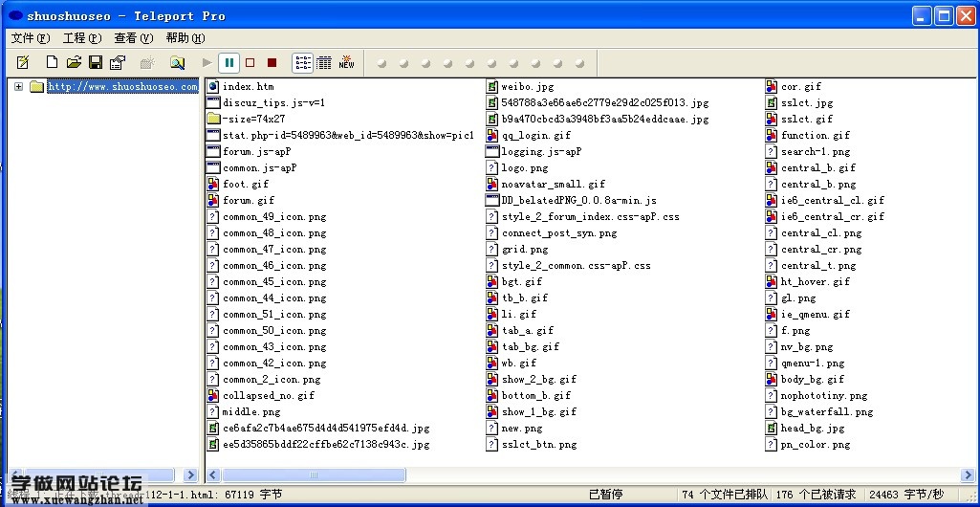This screenshot has width=980, height=507.
Task: Open project properties
Action: 118,63
